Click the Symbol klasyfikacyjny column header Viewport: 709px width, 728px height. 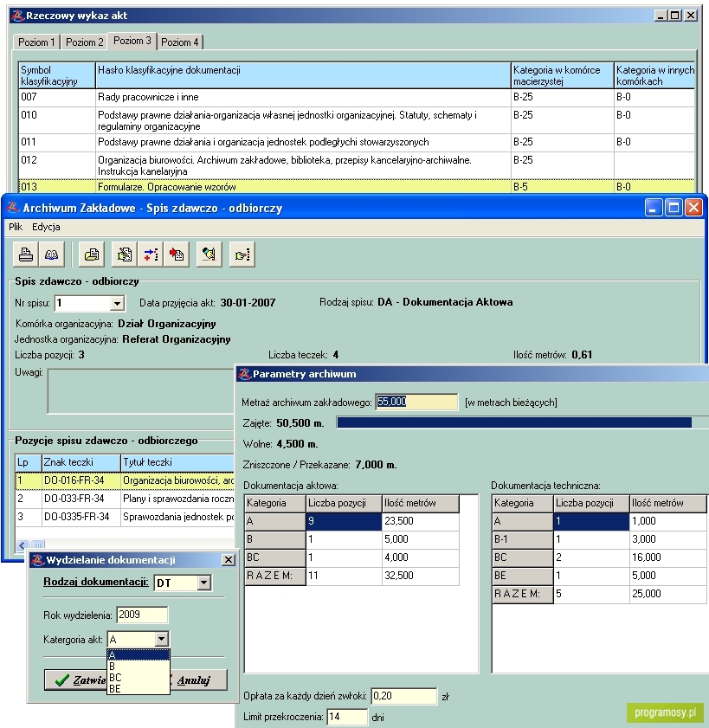[57, 75]
